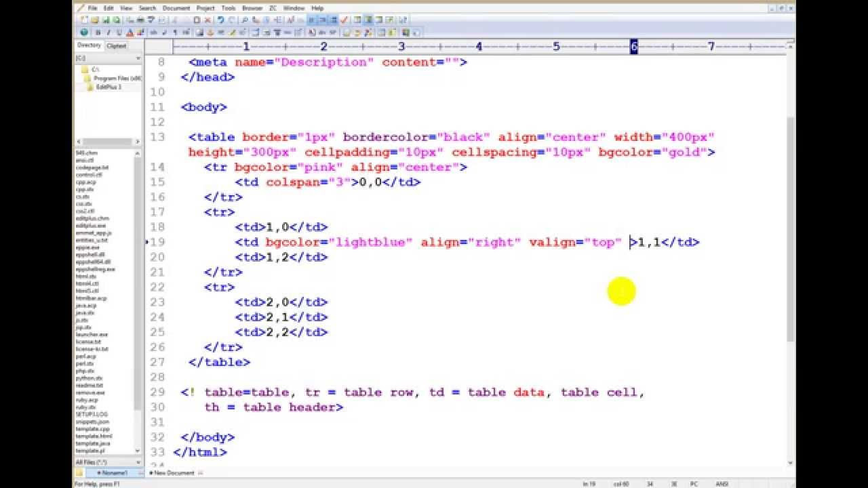Click the Find magnifier toolbar icon

(x=245, y=20)
